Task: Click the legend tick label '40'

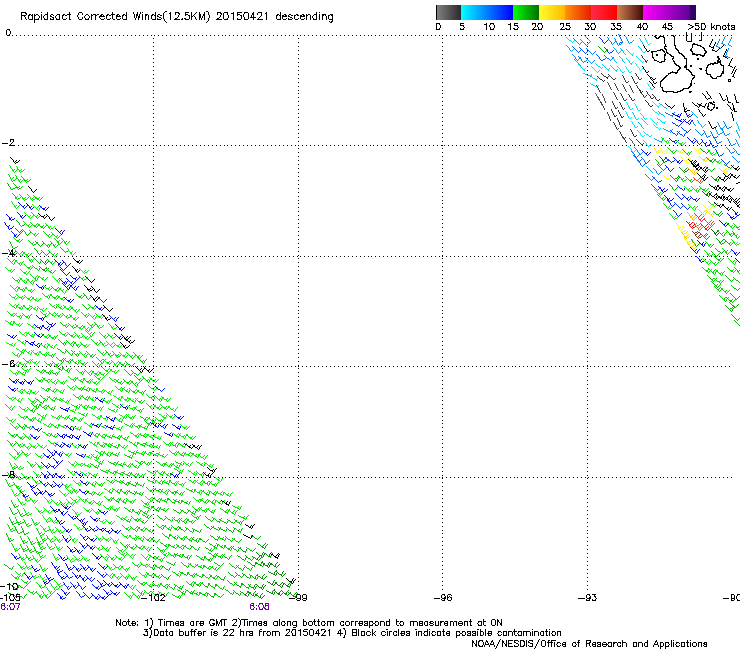Action: tap(642, 27)
